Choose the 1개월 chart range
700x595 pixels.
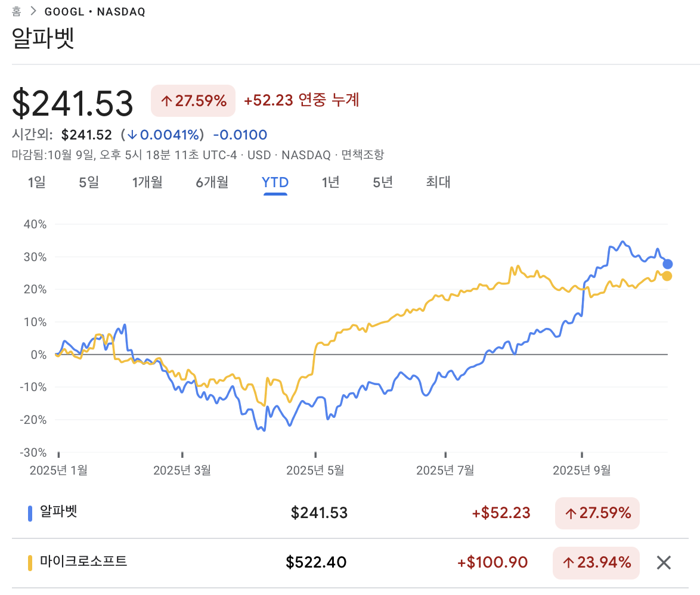tap(147, 182)
